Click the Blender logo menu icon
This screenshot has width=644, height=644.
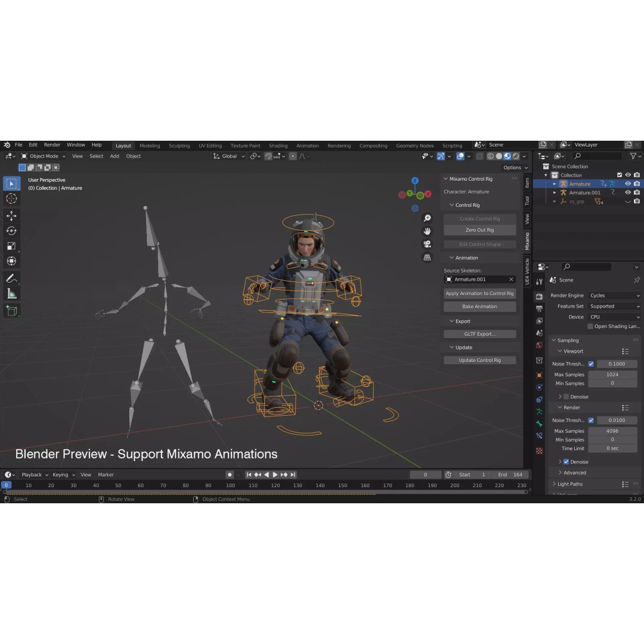click(7, 145)
